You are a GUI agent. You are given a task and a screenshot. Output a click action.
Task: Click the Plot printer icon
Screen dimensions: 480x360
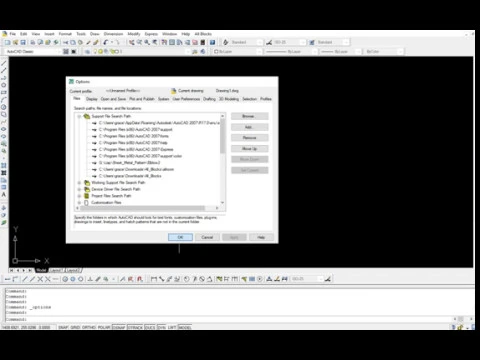pyautogui.click(x=33, y=42)
